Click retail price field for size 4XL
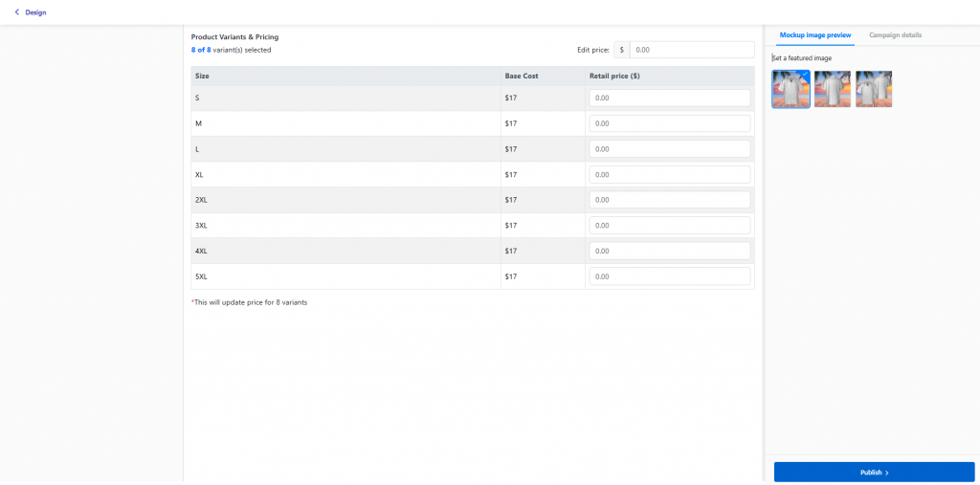 coord(669,251)
